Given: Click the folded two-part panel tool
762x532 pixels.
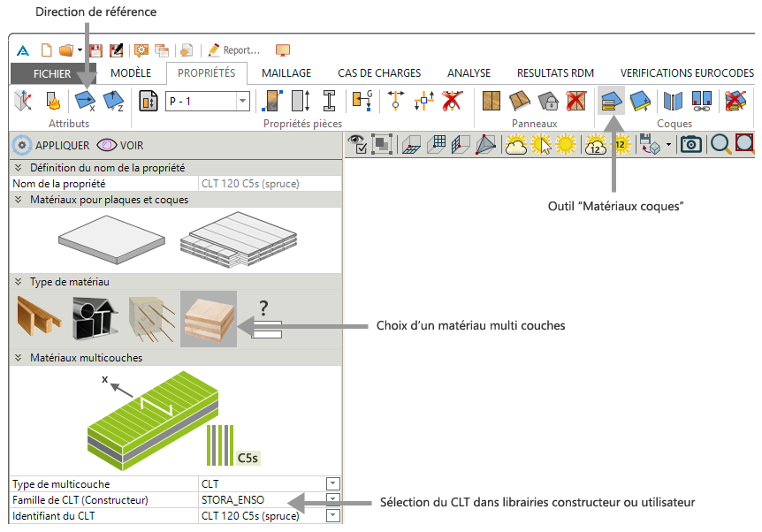Looking at the screenshot, I should pyautogui.click(x=520, y=101).
